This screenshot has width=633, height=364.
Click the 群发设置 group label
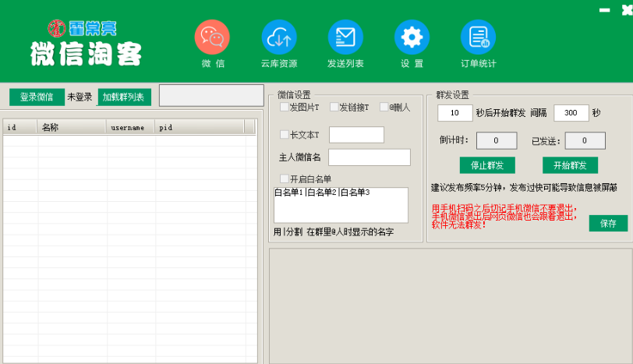(x=453, y=95)
